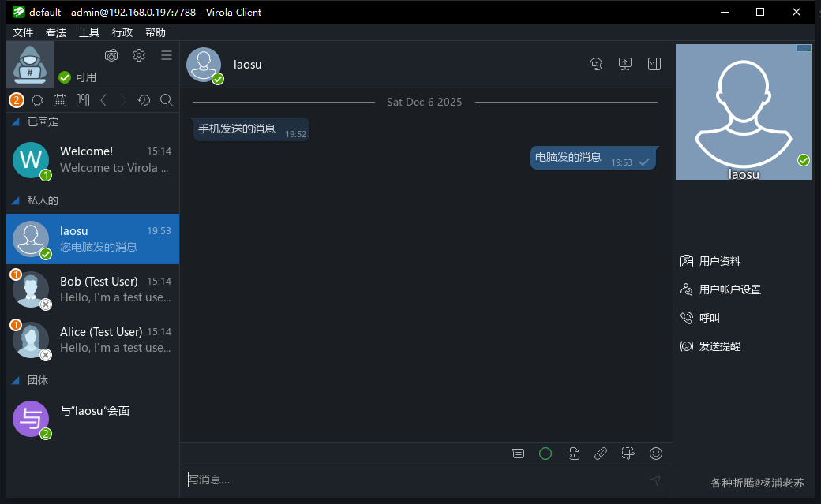
Task: Open 用户帐户设置 account settings
Action: click(x=730, y=289)
